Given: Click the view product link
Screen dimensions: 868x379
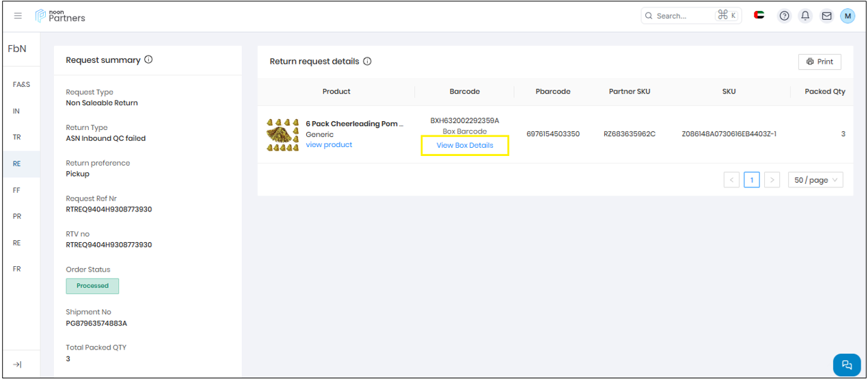Looking at the screenshot, I should [329, 145].
